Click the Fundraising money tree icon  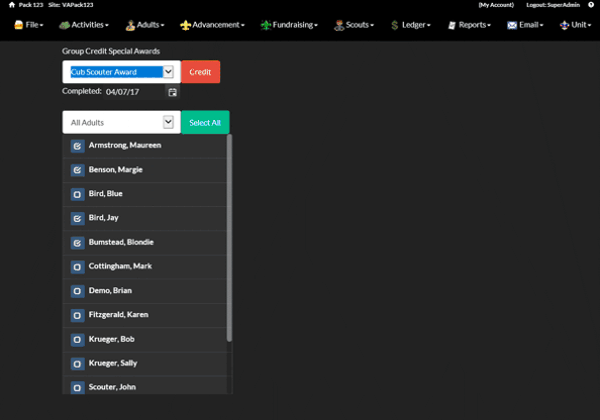[266, 25]
